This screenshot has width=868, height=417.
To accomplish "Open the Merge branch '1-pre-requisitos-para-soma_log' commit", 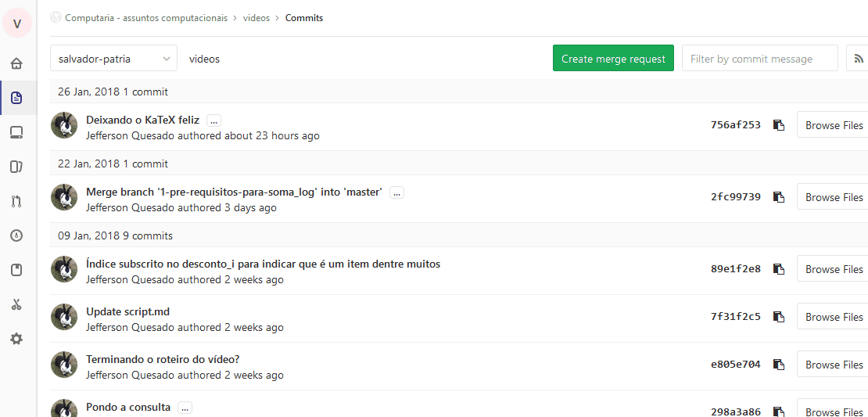I will (x=234, y=192).
